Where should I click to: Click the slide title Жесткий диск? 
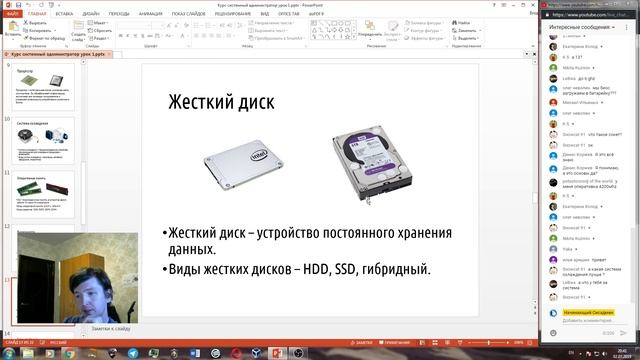pos(221,102)
